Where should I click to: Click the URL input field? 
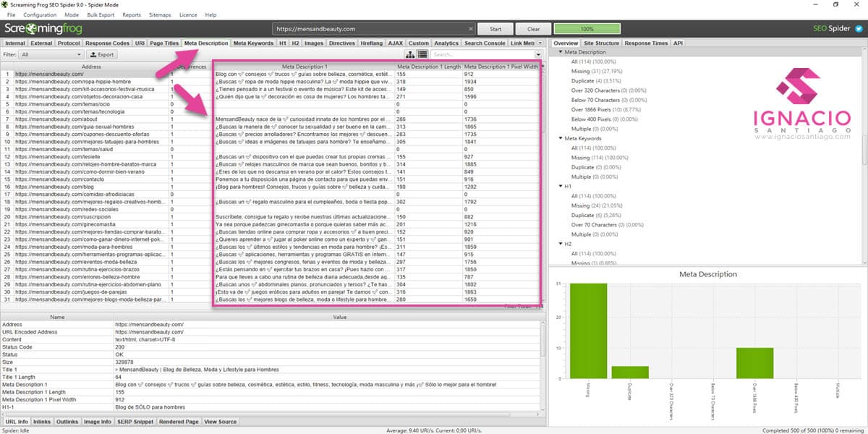click(369, 29)
